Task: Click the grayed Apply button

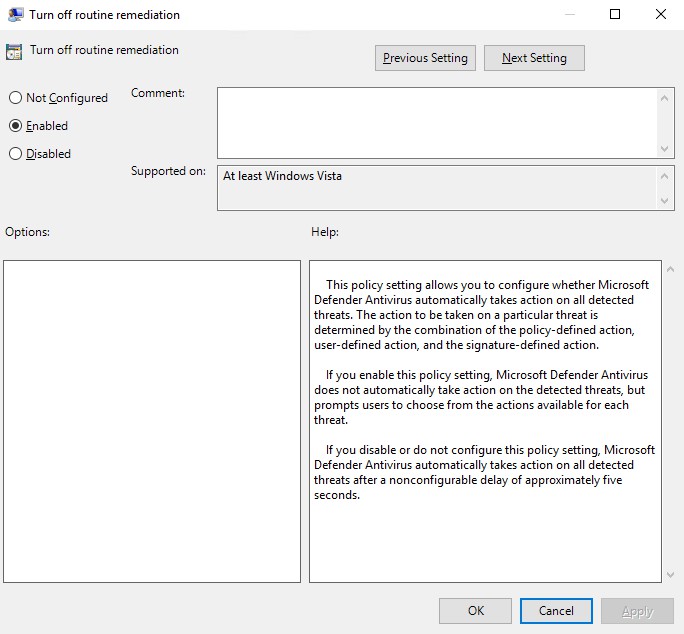Action: [x=637, y=610]
